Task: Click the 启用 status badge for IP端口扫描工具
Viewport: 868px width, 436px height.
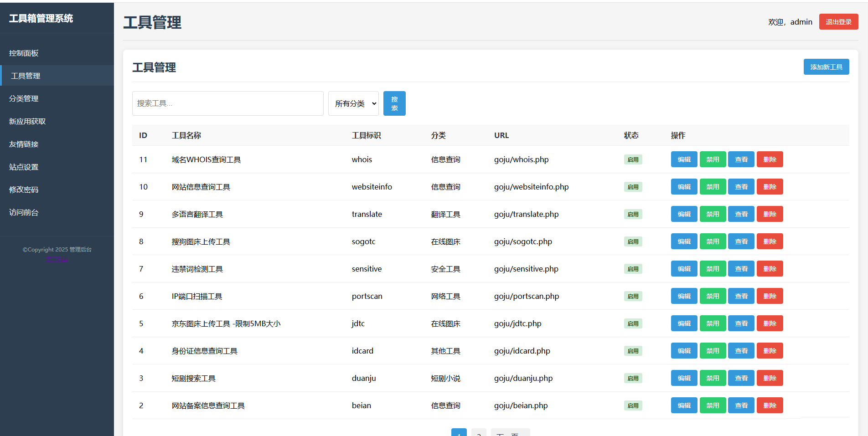Action: 633,296
